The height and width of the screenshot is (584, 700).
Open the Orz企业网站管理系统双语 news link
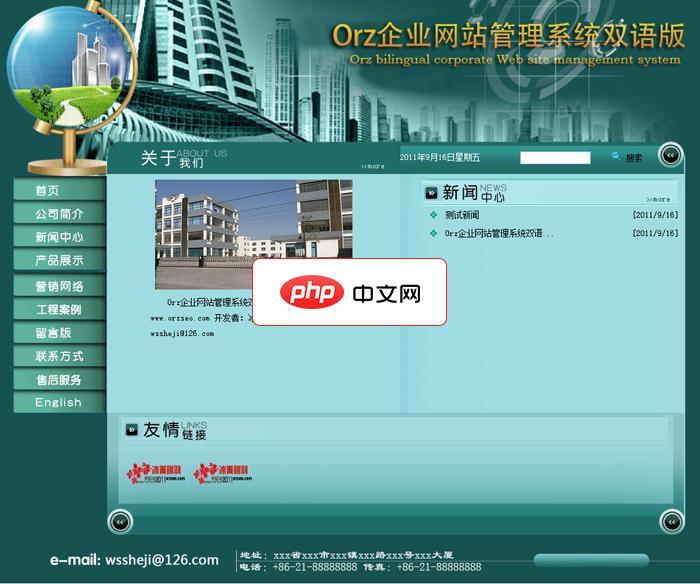[x=498, y=233]
